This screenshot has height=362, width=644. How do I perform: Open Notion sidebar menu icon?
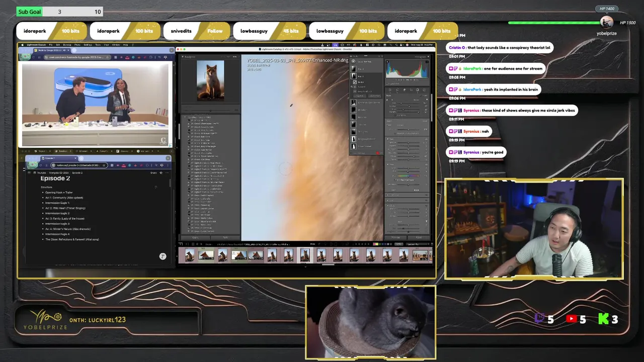point(29,172)
